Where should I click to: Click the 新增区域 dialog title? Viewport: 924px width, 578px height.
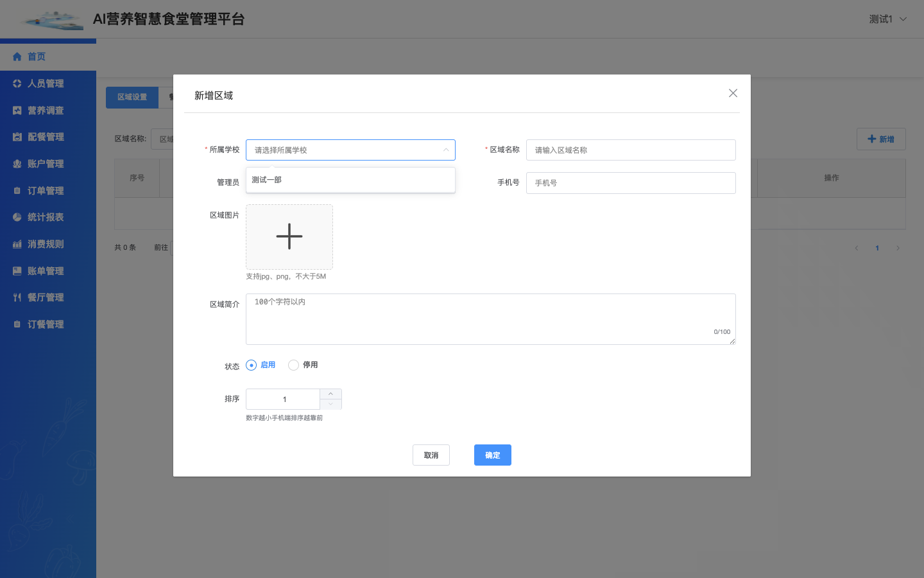pyautogui.click(x=214, y=96)
